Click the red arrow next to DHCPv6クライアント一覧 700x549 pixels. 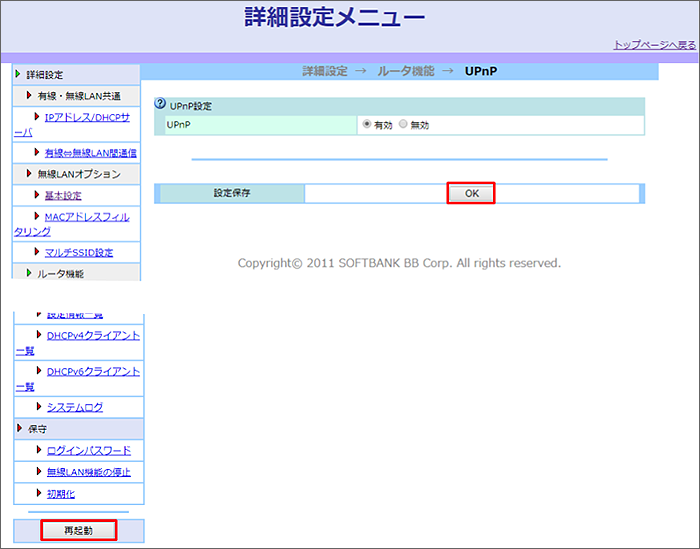(x=39, y=370)
